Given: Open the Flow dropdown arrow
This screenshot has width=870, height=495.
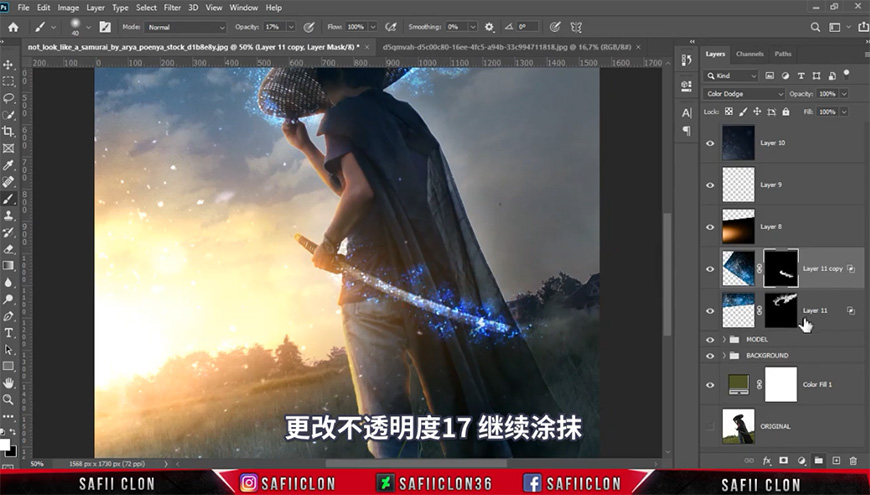Looking at the screenshot, I should 373,27.
